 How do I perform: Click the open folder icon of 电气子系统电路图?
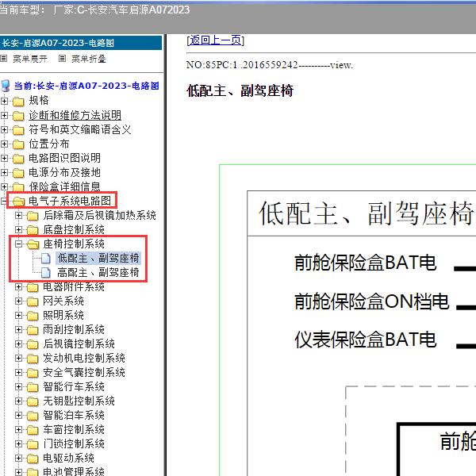(19, 201)
